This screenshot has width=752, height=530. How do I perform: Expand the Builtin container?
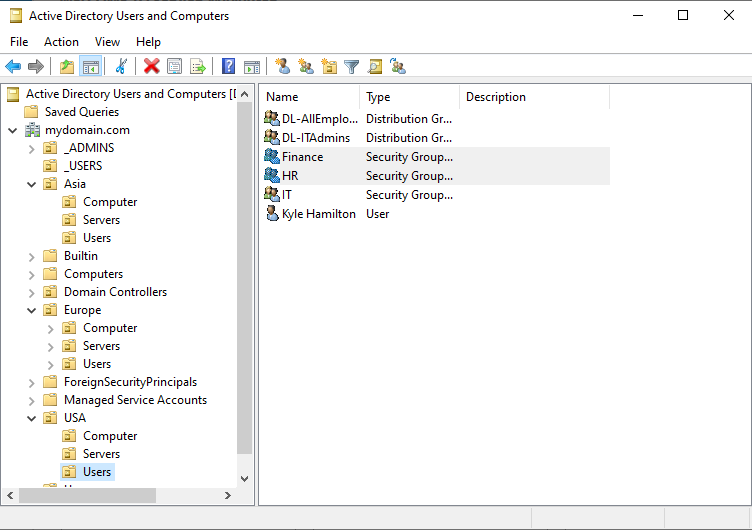point(32,257)
